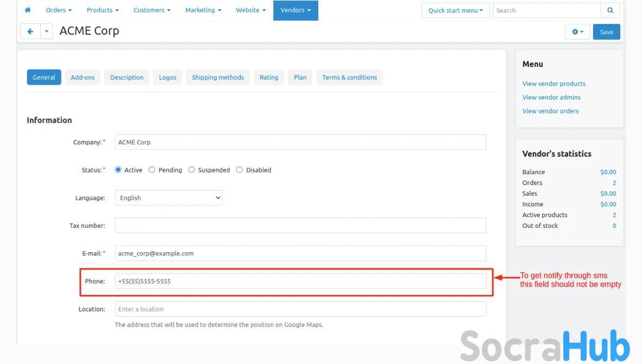This screenshot has height=364, width=642.
Task: Open the Vendors dropdown menu
Action: tap(295, 10)
